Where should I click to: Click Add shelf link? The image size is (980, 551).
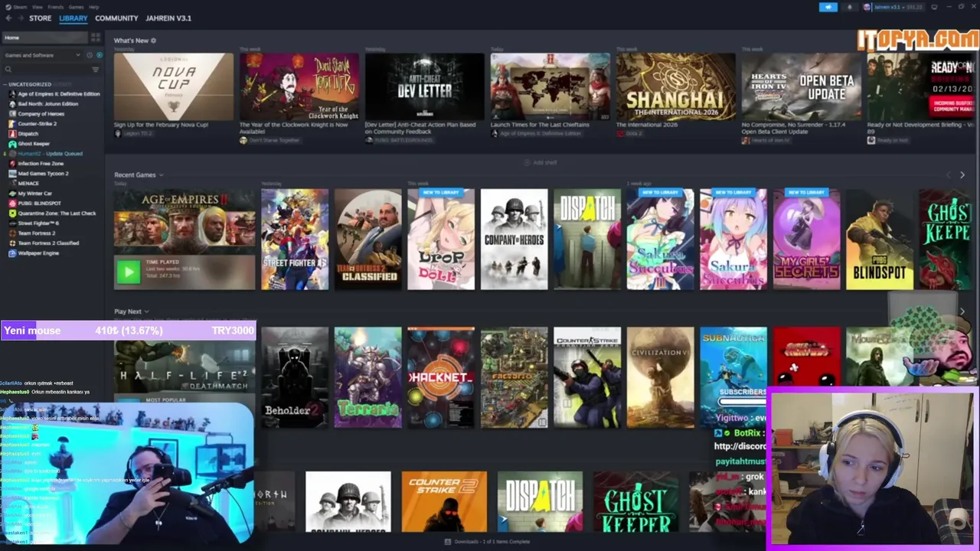[541, 163]
